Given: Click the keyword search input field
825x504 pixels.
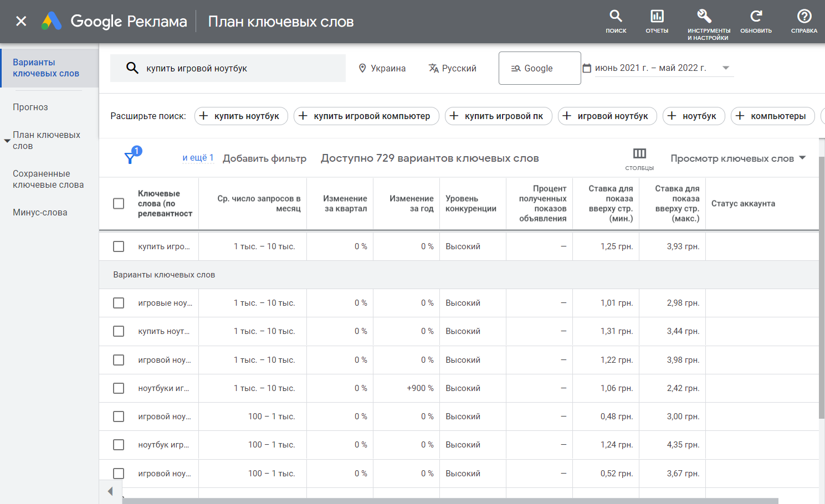Looking at the screenshot, I should tap(238, 68).
